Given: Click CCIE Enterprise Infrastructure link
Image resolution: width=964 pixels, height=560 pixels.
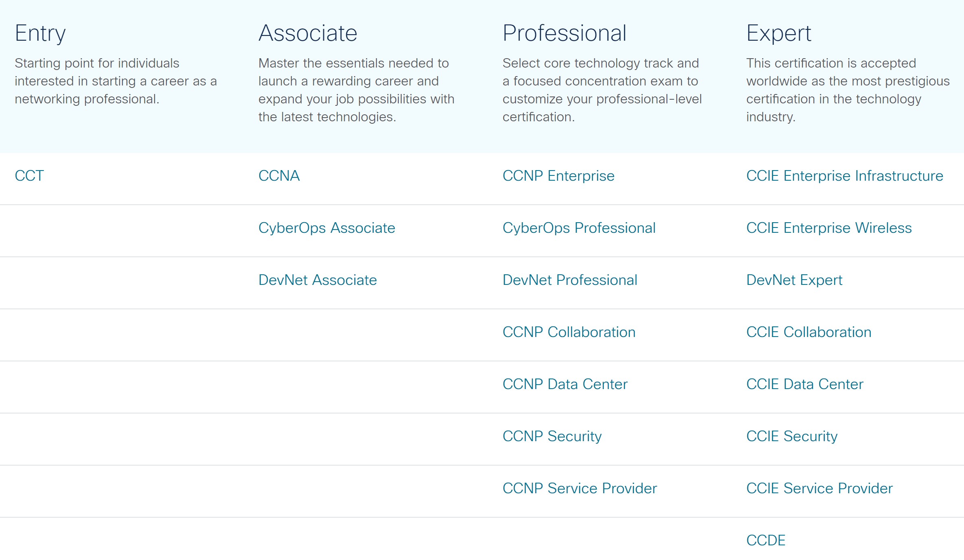Looking at the screenshot, I should point(845,176).
